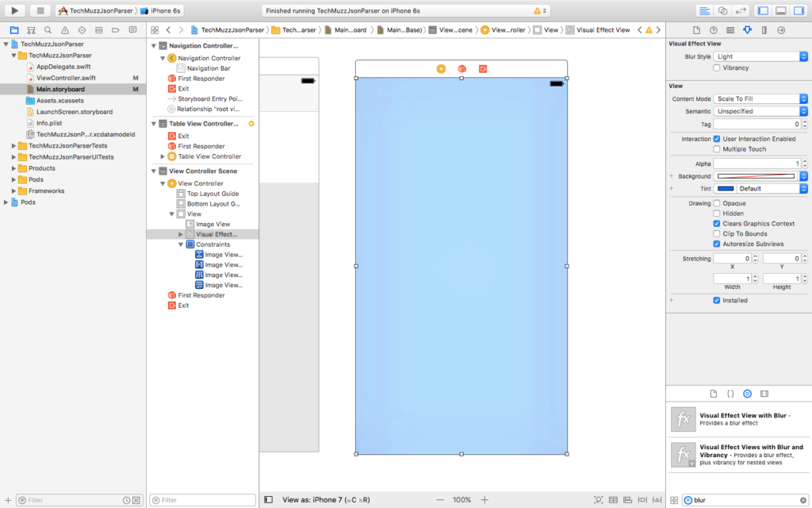The width and height of the screenshot is (812, 508).
Task: Click the TechMuzzJsonParser scheme selector
Action: [x=96, y=10]
